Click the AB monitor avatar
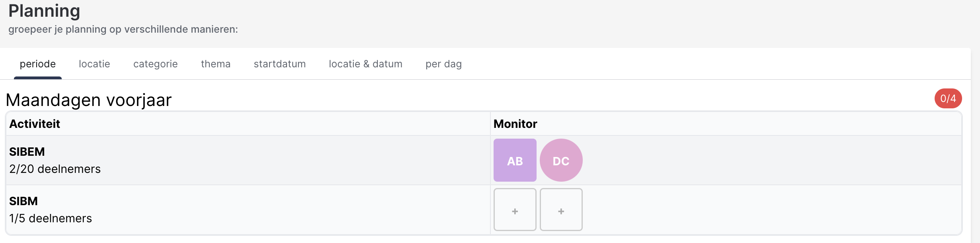Viewport: 980px width, 243px height. (515, 160)
